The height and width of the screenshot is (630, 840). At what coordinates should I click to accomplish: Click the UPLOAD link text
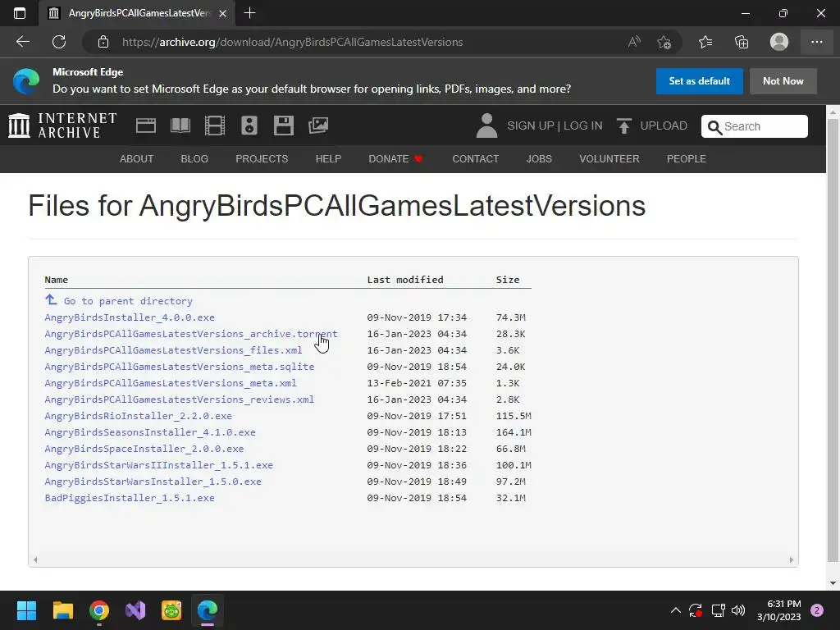pyautogui.click(x=664, y=126)
